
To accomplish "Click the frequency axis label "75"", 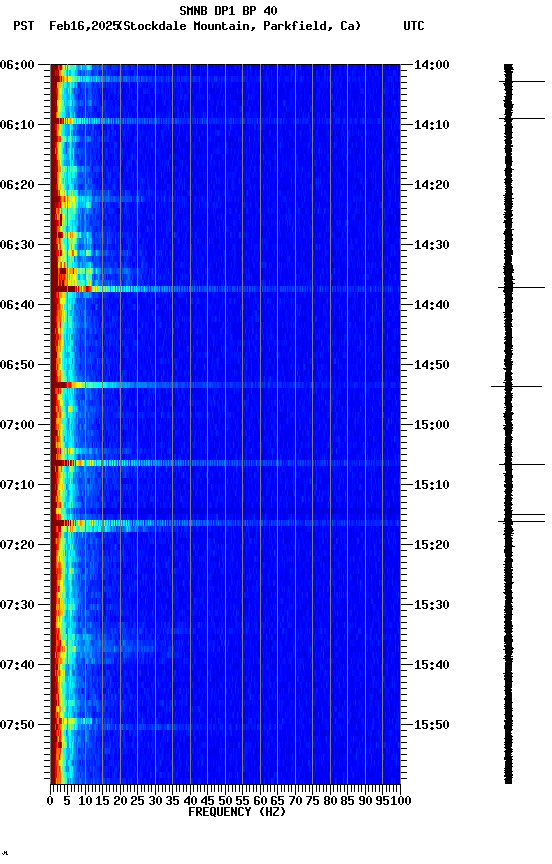I will (312, 801).
